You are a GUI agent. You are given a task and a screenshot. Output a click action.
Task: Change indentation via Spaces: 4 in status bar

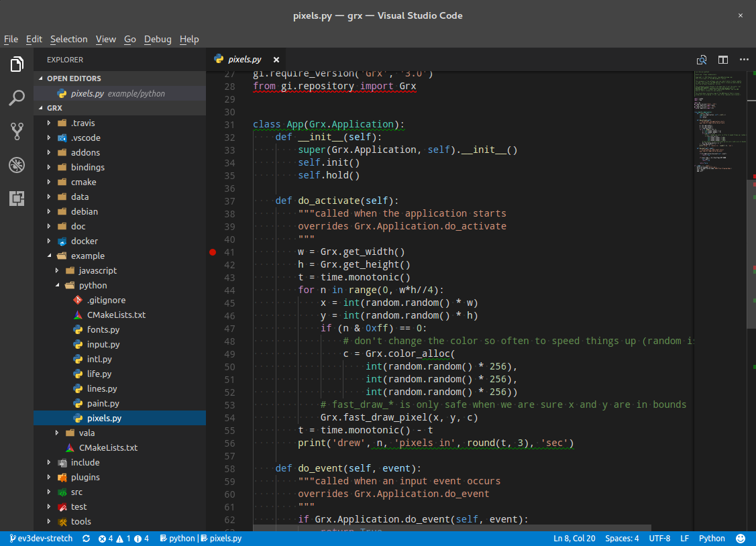coord(622,538)
